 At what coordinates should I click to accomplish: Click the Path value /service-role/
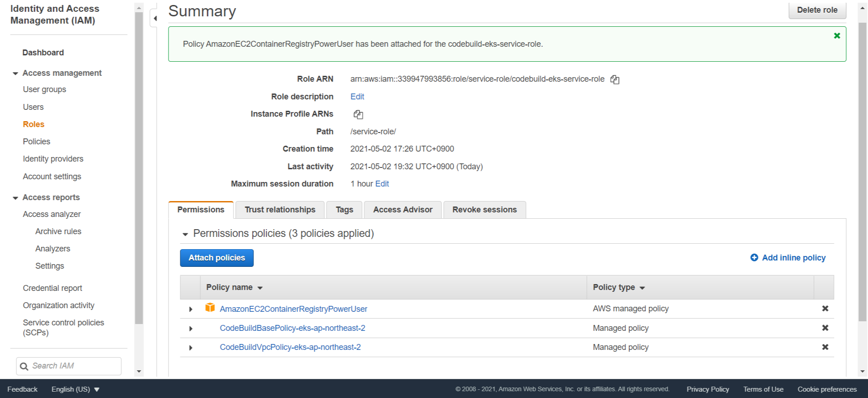[x=373, y=132]
